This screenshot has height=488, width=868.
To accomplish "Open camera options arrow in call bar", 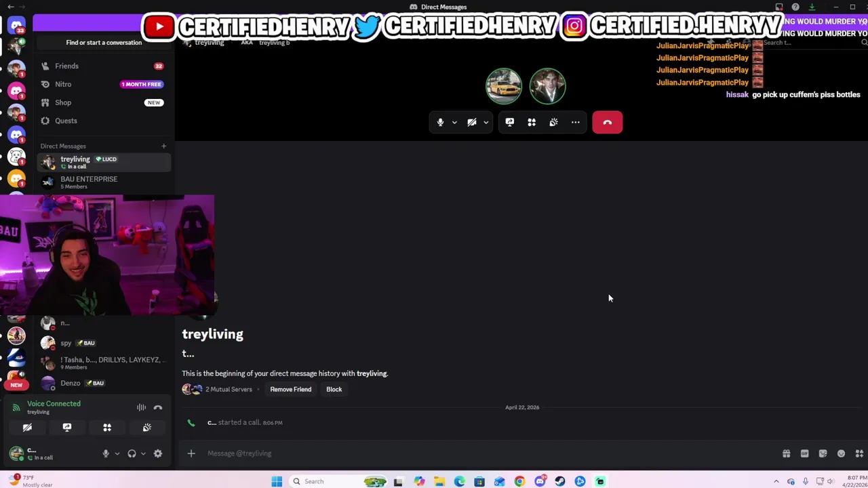I will (x=486, y=123).
